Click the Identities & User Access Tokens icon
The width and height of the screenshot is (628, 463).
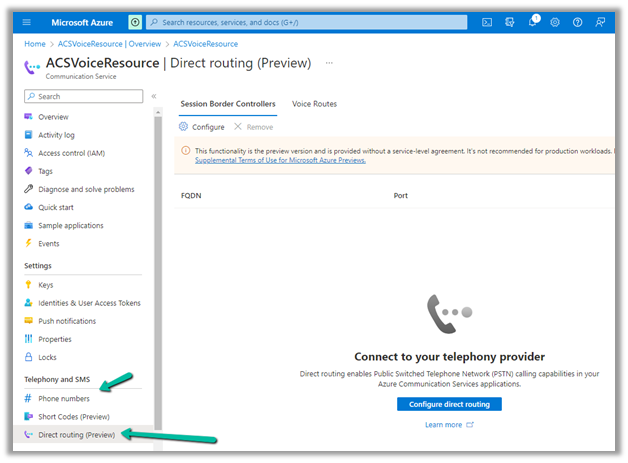[x=28, y=302]
